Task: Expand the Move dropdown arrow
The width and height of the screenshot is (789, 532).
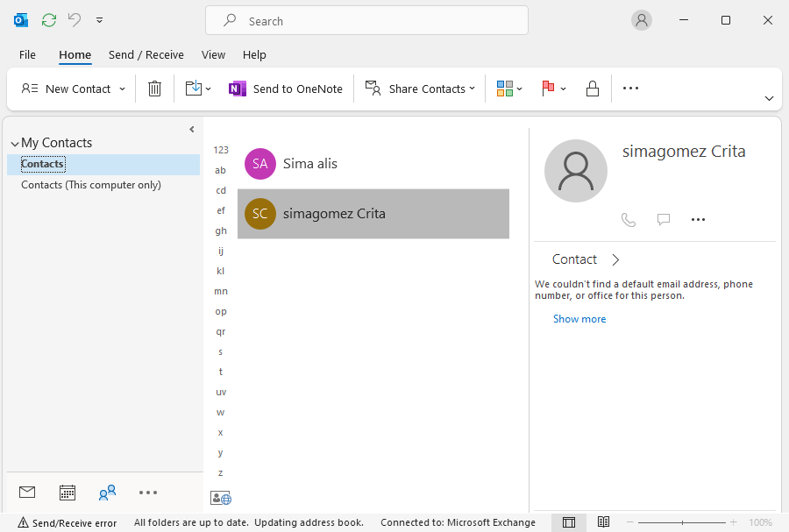Action: pyautogui.click(x=209, y=89)
